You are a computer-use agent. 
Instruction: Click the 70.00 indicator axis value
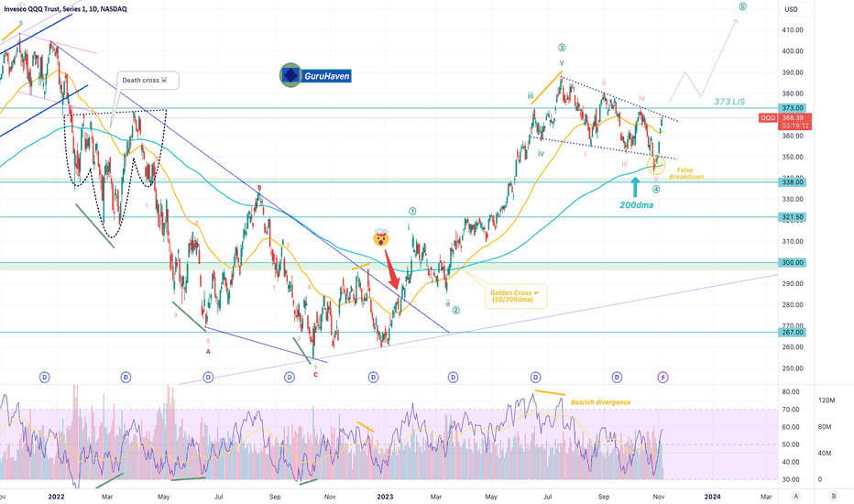tap(791, 410)
